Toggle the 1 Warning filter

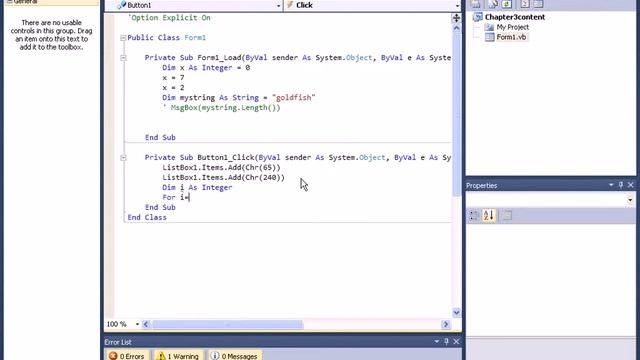click(x=178, y=356)
